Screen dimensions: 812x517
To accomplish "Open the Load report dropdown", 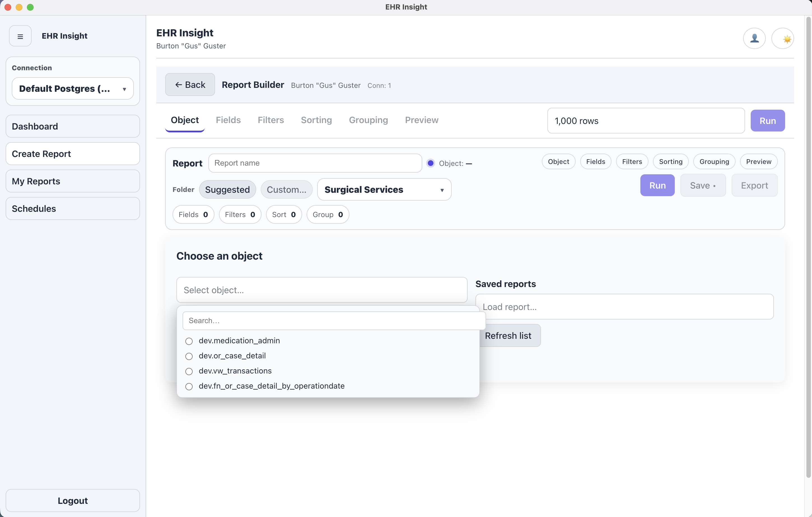I will (624, 307).
